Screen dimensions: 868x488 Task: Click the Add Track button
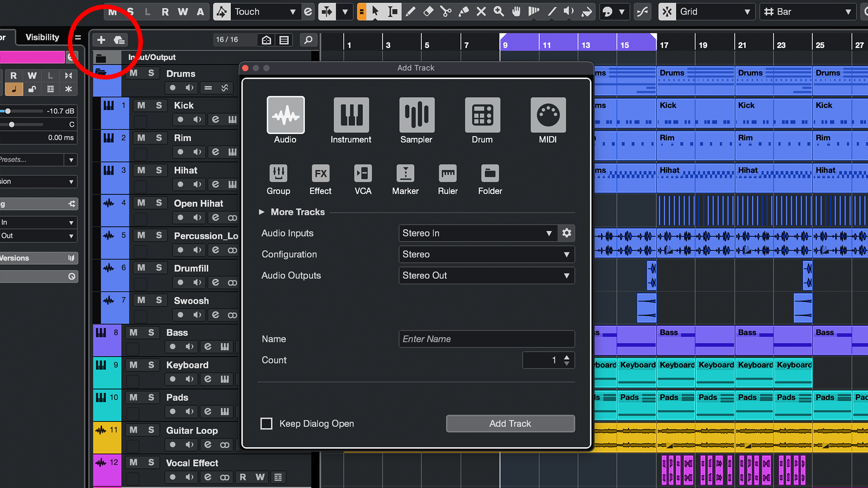510,423
